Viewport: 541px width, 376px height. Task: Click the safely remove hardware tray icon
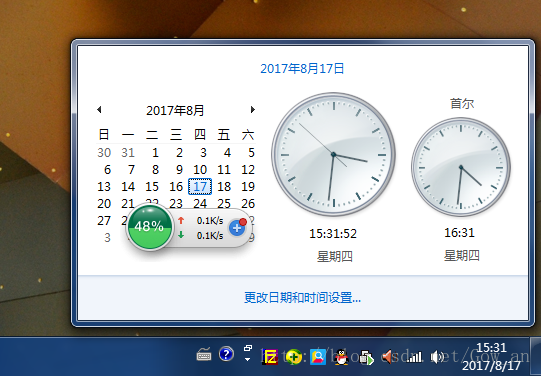pos(366,357)
